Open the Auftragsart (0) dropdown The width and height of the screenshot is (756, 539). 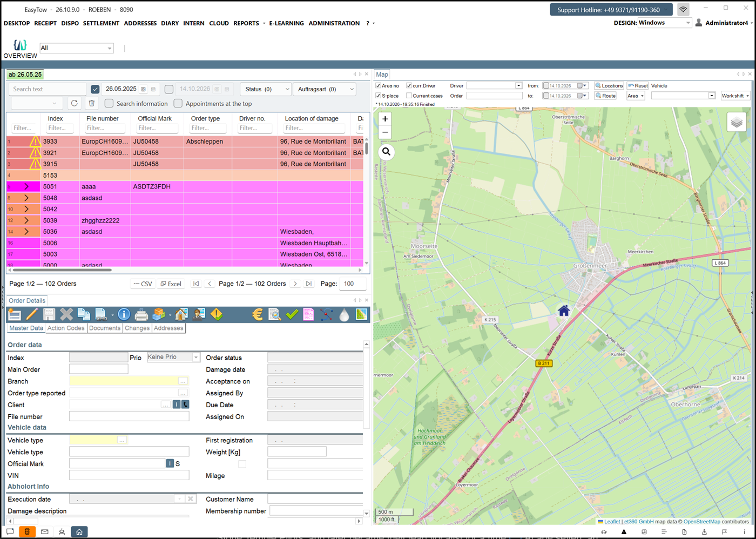click(x=324, y=89)
